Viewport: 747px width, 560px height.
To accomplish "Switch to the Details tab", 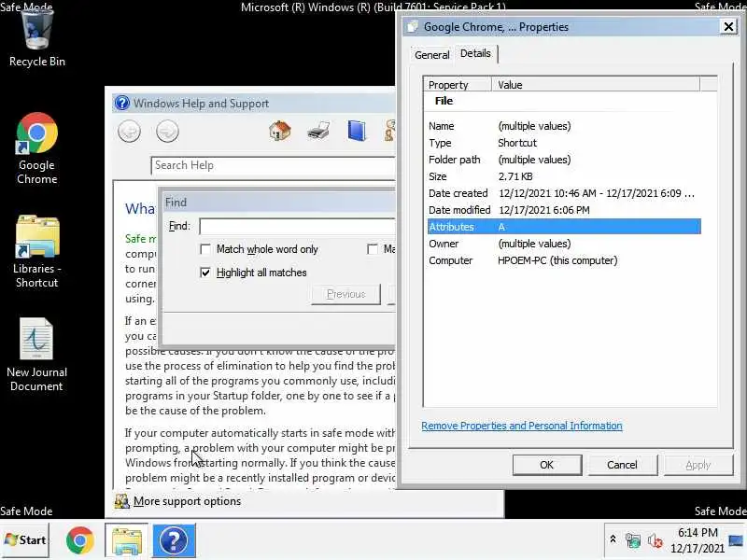I will coord(475,53).
